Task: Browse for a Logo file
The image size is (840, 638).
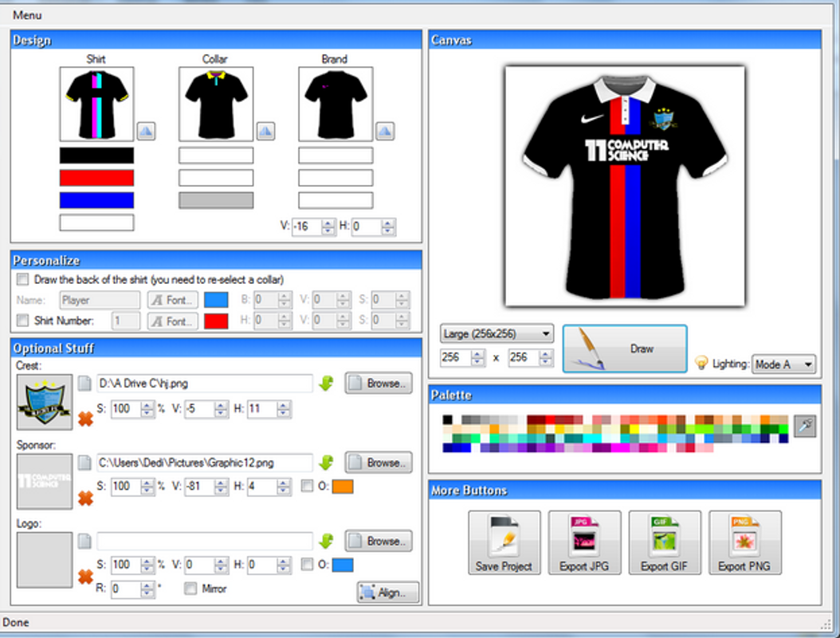Action: point(379,541)
